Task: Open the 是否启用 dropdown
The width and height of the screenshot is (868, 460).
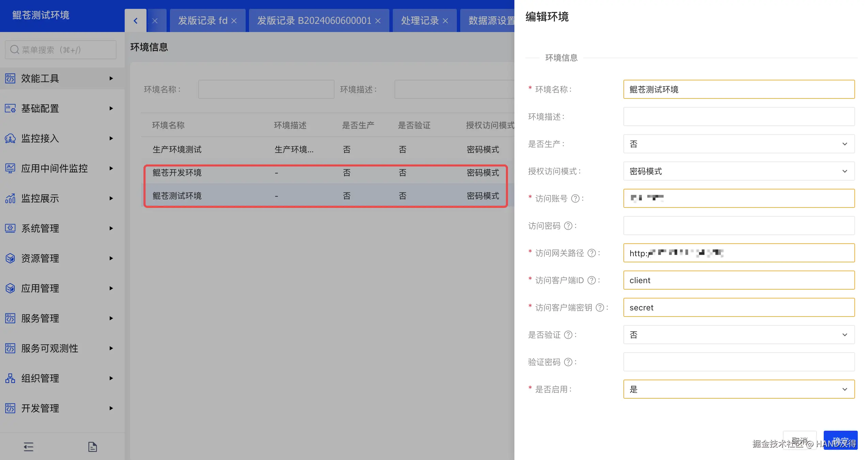Action: coord(739,389)
